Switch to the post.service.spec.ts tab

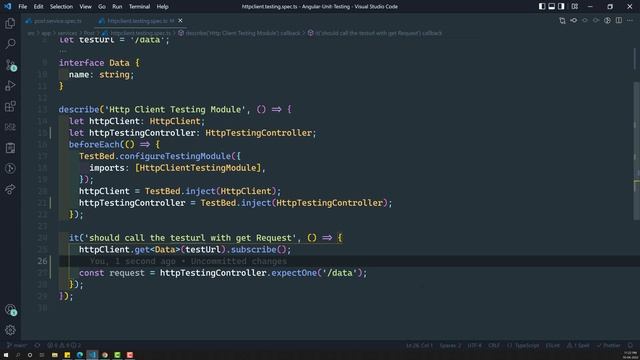point(55,21)
